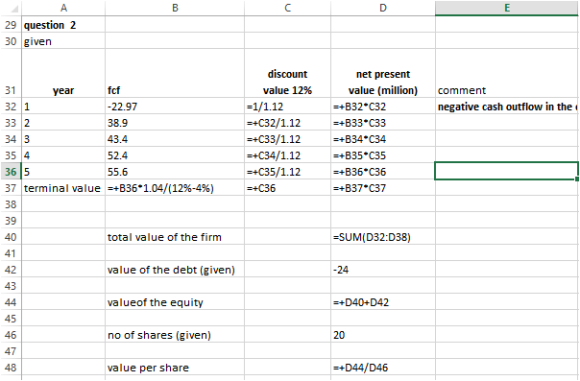Click the fcf value -22.97 cell
This screenshot has height=381, width=580.
pos(175,107)
